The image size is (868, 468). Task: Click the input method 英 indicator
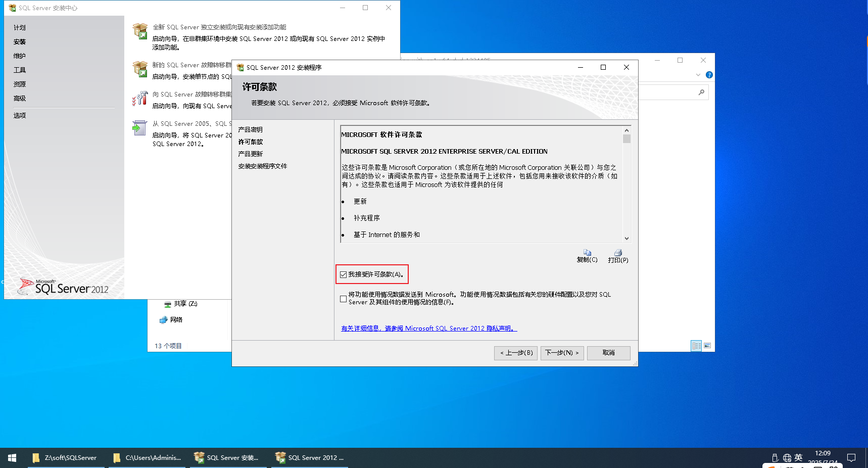(x=798, y=458)
